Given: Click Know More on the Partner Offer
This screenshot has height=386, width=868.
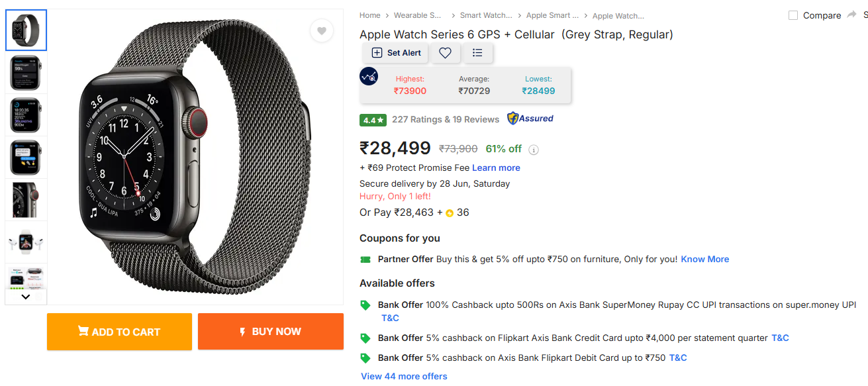Looking at the screenshot, I should 705,259.
